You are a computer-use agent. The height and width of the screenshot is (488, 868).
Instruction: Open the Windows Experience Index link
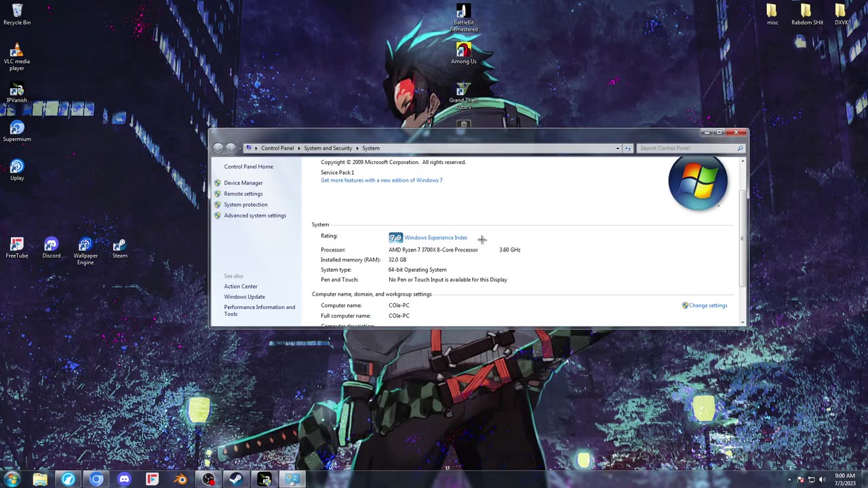436,238
